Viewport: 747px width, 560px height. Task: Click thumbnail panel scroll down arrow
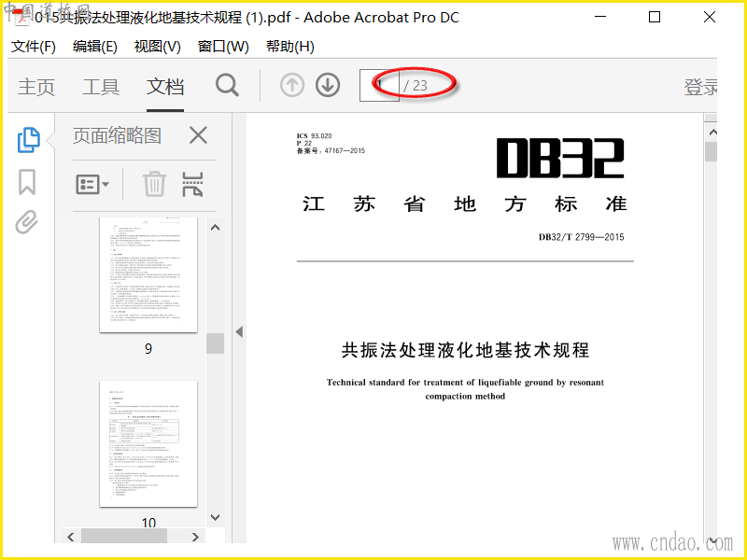tap(216, 517)
